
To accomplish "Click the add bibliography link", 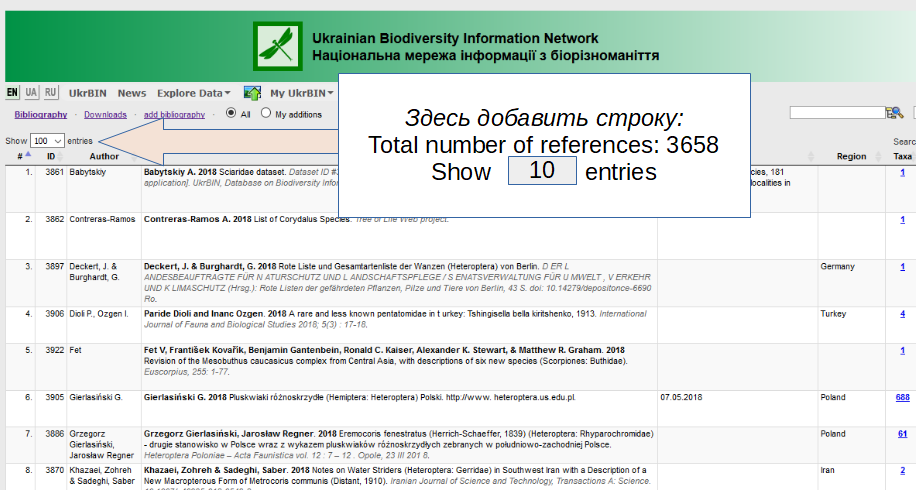I will click(x=174, y=115).
